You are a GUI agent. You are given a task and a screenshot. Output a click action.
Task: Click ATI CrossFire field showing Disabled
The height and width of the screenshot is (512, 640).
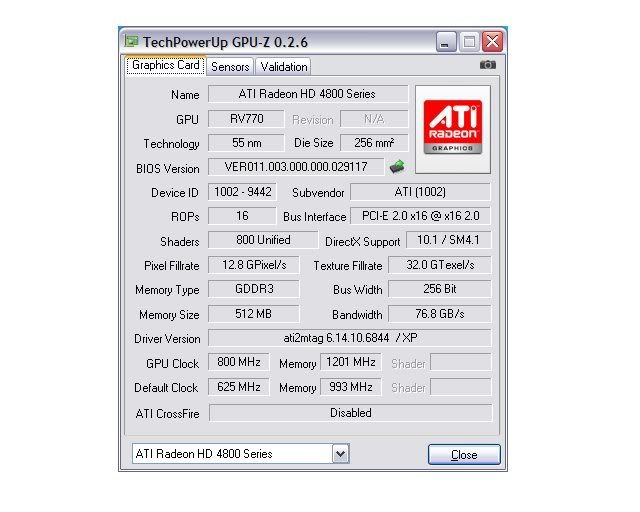coord(351,413)
